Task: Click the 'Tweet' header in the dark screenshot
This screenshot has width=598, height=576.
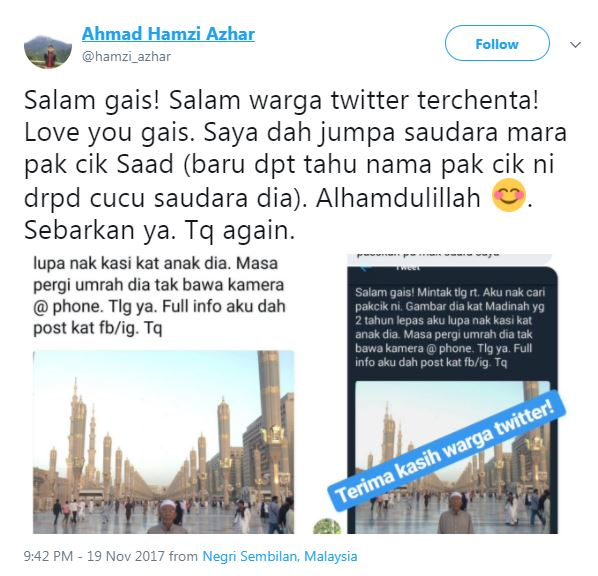Action: coord(408,267)
